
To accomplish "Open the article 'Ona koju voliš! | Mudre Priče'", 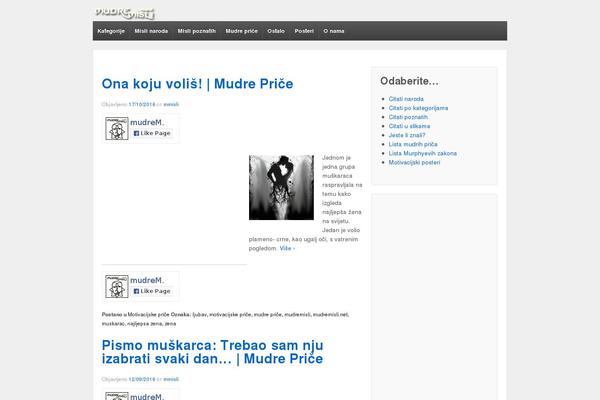I will click(197, 84).
